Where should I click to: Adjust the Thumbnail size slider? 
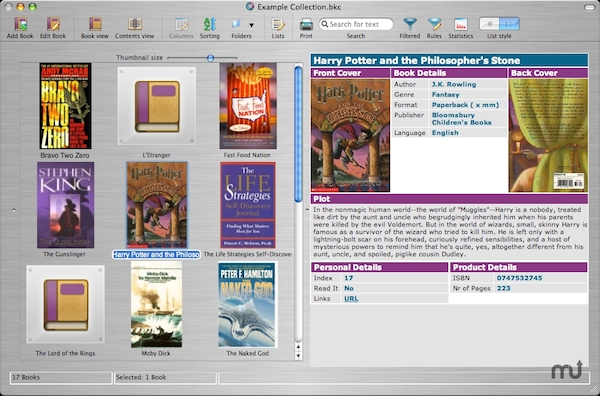point(210,58)
